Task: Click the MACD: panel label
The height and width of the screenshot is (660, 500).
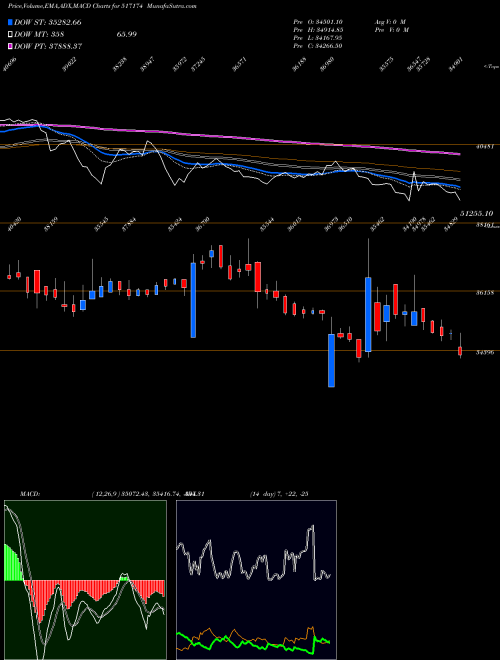Action: pos(30,494)
